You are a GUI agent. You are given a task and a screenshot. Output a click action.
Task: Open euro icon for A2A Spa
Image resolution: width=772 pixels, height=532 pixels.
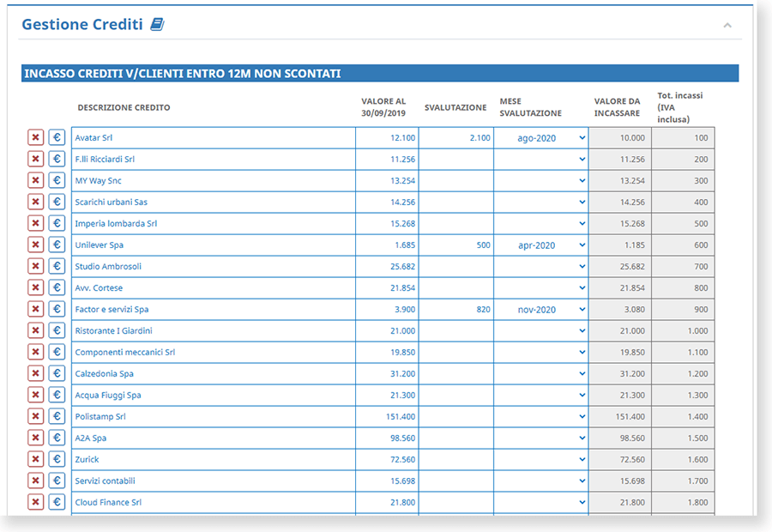pyautogui.click(x=57, y=438)
